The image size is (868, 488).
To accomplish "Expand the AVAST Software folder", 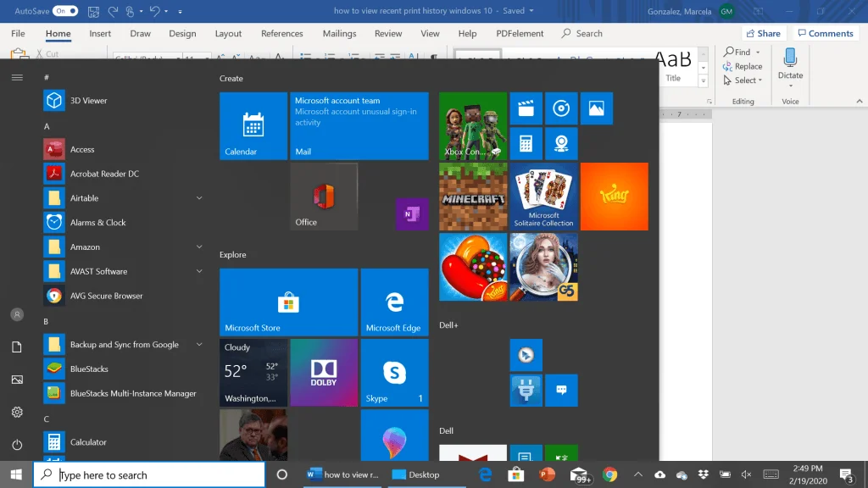I will point(199,271).
